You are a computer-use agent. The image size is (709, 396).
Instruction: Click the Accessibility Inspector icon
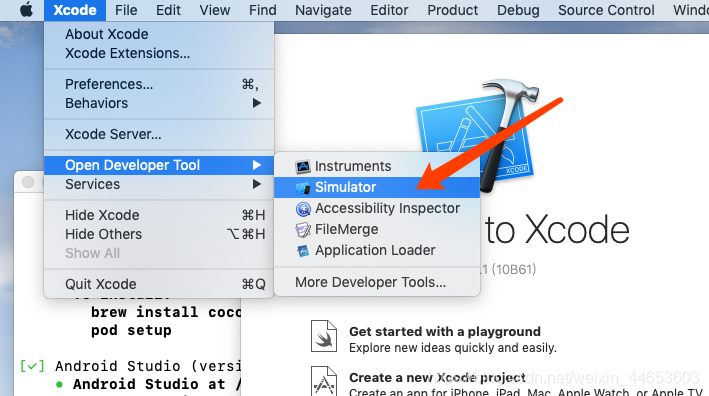303,208
